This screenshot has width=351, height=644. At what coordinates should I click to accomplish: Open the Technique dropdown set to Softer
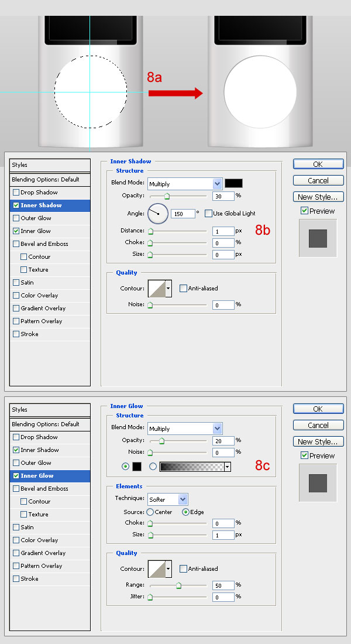click(168, 499)
